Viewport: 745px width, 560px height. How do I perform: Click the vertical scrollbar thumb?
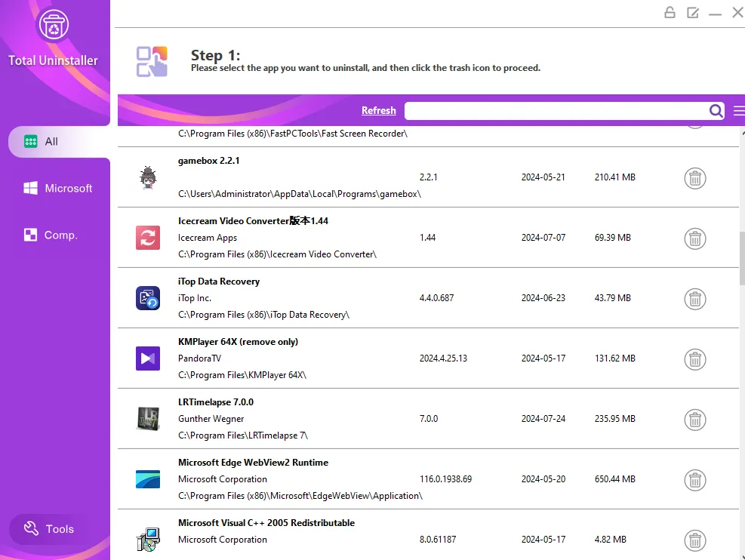[742, 258]
